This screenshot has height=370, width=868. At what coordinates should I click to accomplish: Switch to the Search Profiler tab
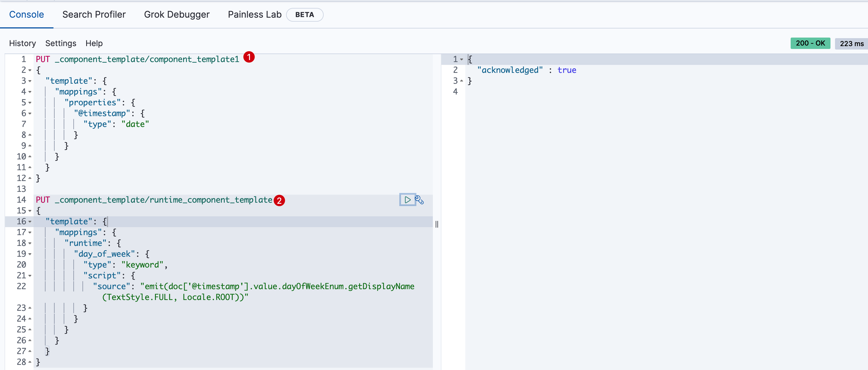(94, 15)
